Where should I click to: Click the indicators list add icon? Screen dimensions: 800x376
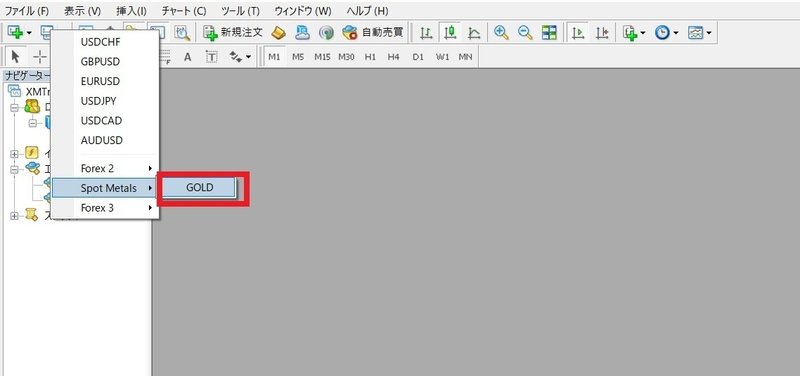(630, 33)
